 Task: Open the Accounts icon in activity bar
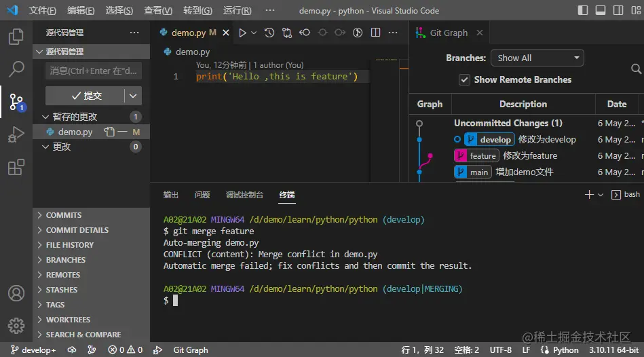point(16,293)
